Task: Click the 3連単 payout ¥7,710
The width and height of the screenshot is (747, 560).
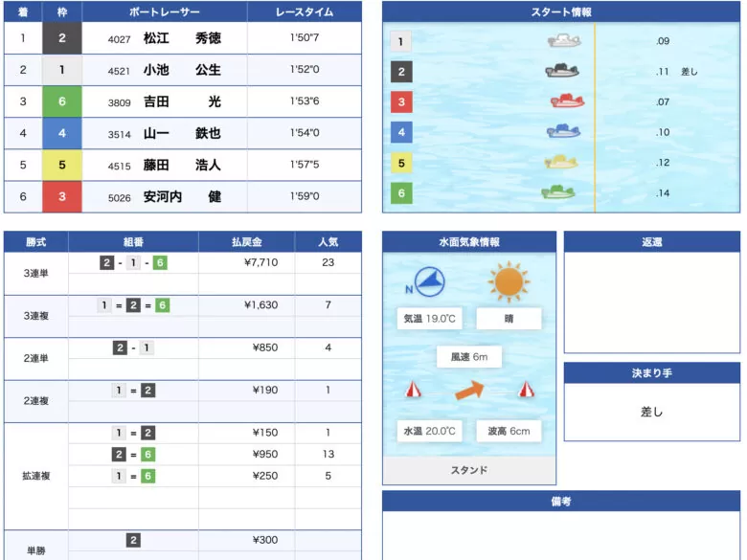Action: click(260, 262)
